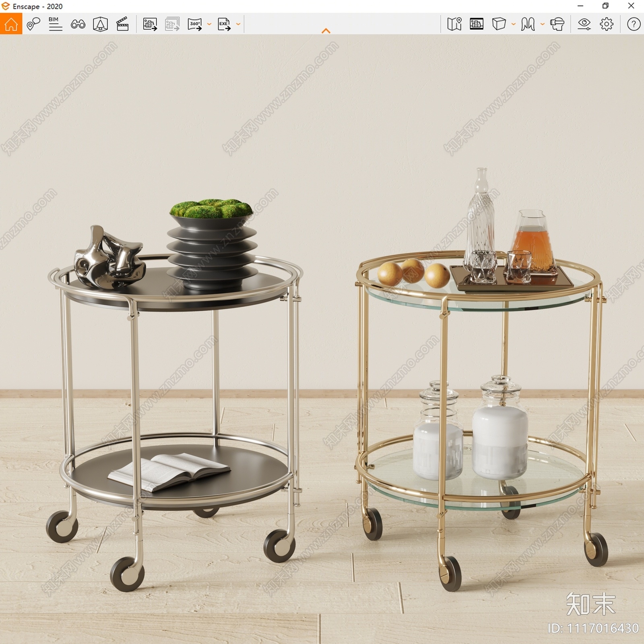The image size is (644, 644).
Task: Click the greyed-out Batch Rendering icon
Action: click(172, 24)
